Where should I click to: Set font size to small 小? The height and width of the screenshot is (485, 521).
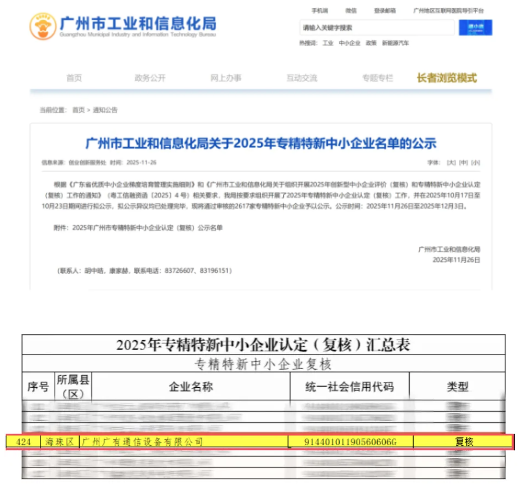(475, 162)
